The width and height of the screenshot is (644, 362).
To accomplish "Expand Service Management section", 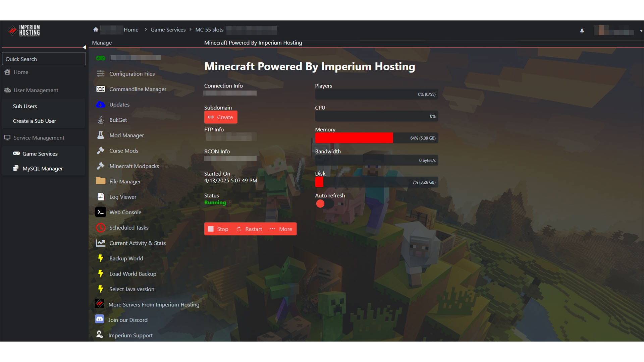I will pos(39,138).
